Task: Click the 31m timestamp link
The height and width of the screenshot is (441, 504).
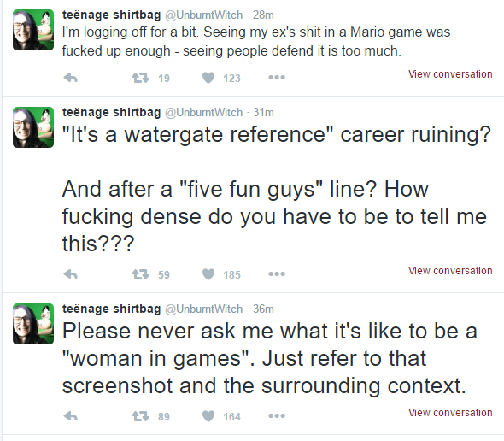Action: point(263,112)
